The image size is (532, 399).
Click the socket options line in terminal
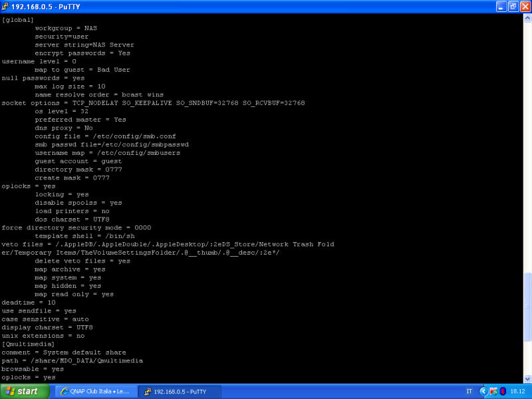pos(153,103)
